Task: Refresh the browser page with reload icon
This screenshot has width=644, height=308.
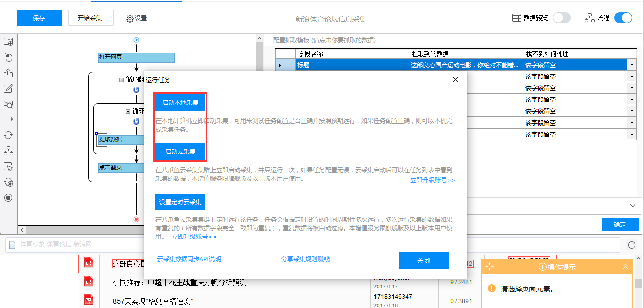Action: click(x=631, y=245)
